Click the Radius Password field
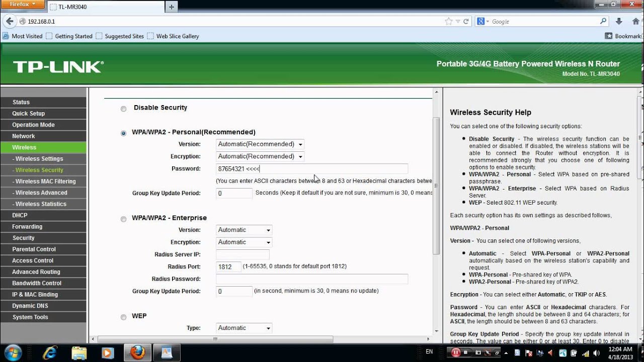This screenshot has width=644, height=362. pyautogui.click(x=312, y=279)
